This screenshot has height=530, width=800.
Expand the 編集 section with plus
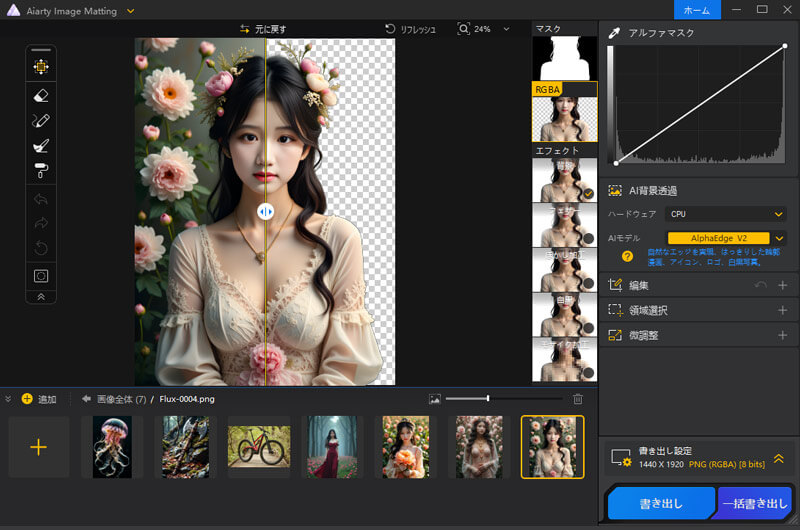point(783,285)
